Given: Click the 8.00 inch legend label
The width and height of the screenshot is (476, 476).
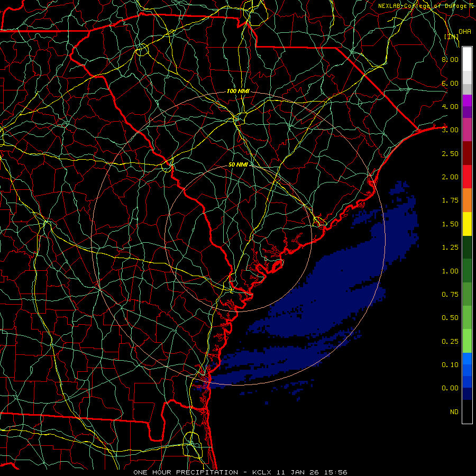Looking at the screenshot, I should 450,59.
